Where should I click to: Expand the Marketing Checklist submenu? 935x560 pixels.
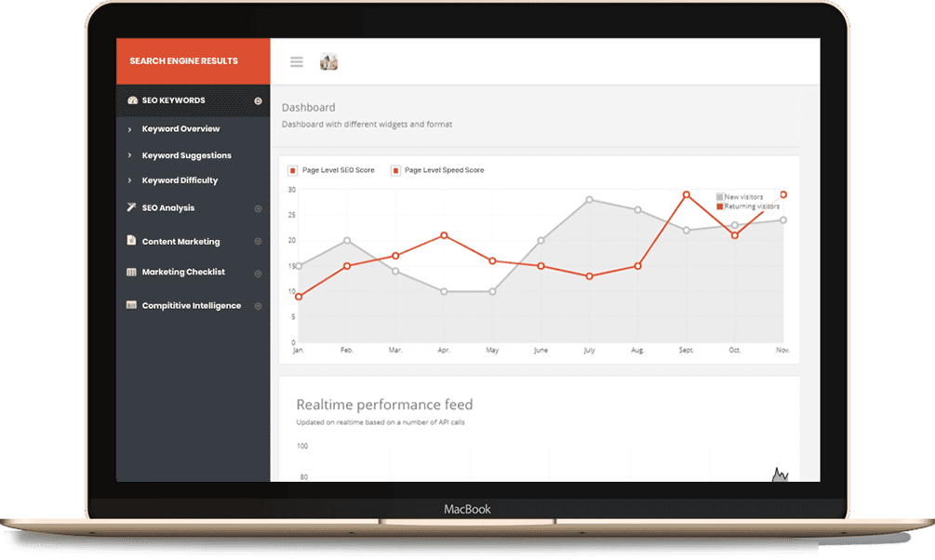[258, 273]
